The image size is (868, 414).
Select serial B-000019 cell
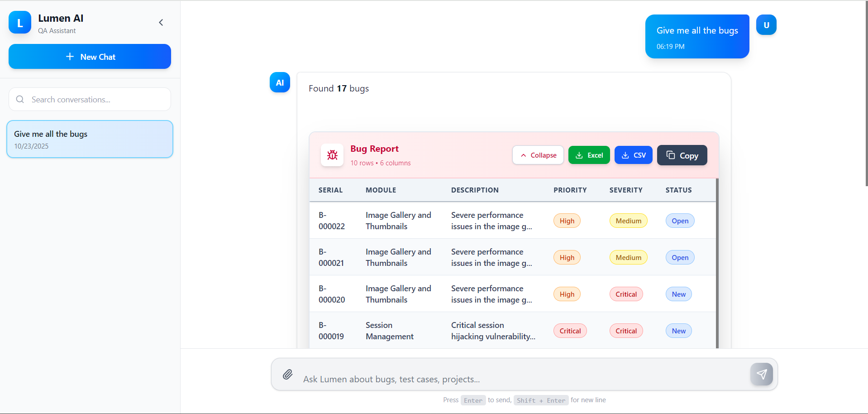pyautogui.click(x=332, y=331)
